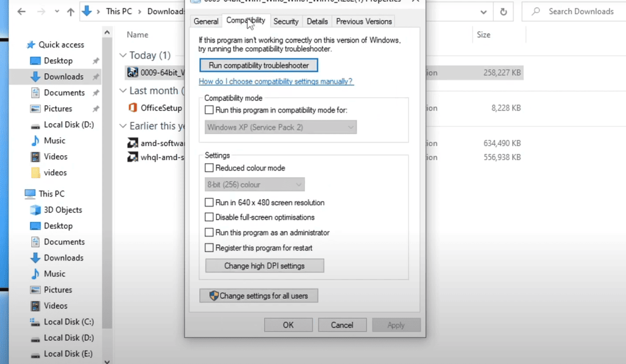The height and width of the screenshot is (364, 626).
Task: Collapse the Today (1) group
Action: tap(123, 56)
